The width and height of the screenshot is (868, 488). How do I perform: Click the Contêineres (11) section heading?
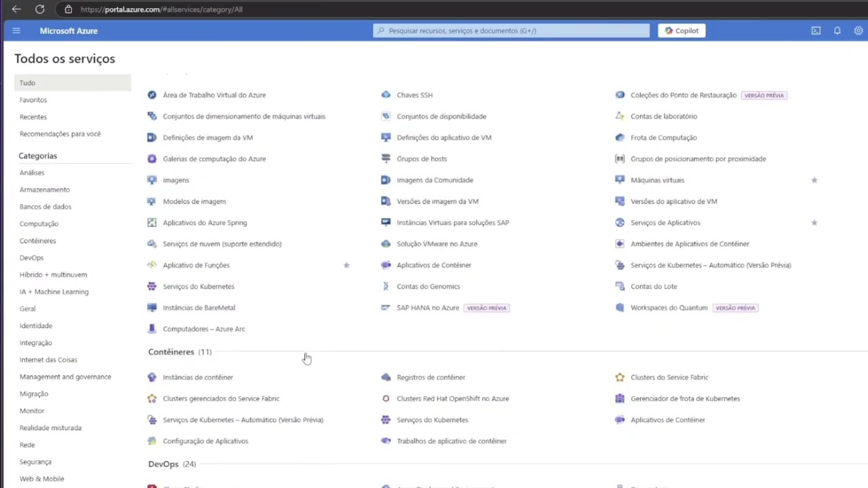point(180,352)
